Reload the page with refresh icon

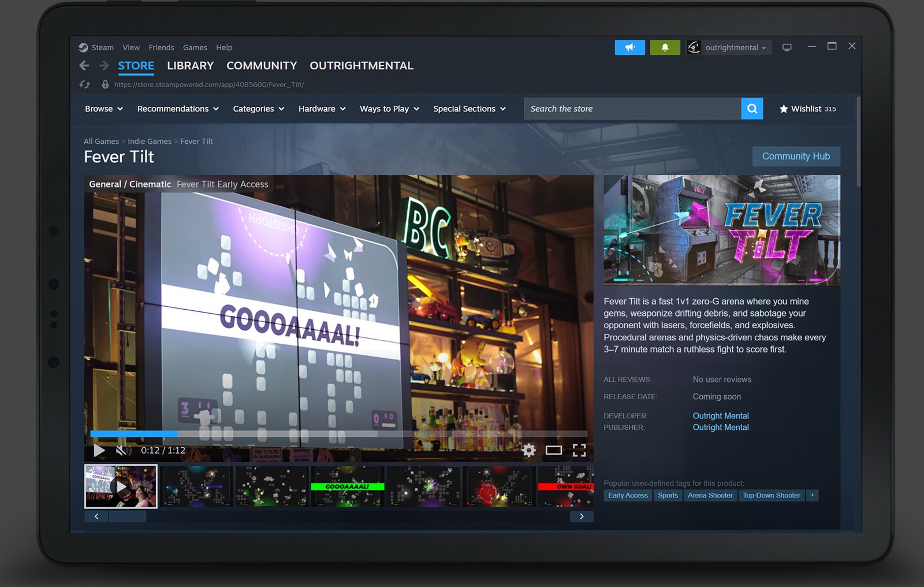85,84
